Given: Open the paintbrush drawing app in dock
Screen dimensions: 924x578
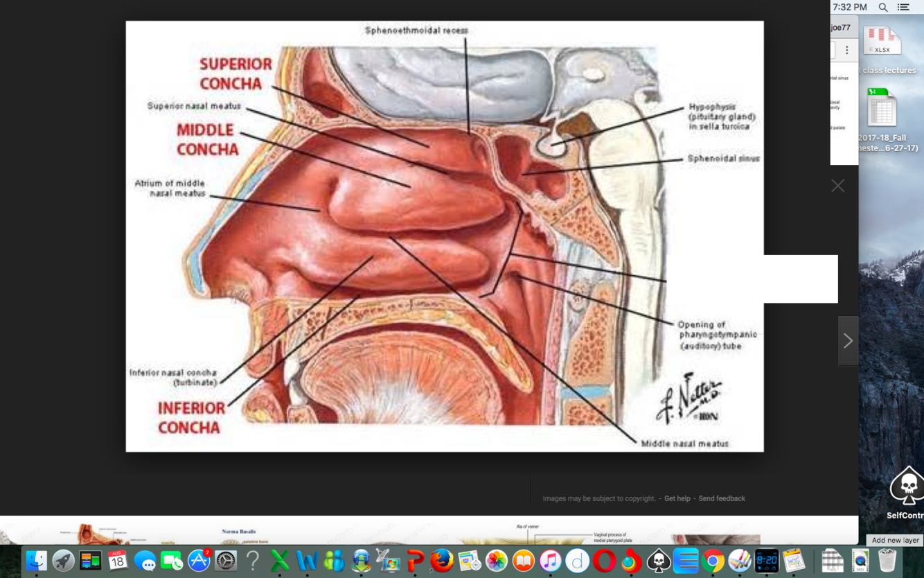Looking at the screenshot, I should (740, 560).
